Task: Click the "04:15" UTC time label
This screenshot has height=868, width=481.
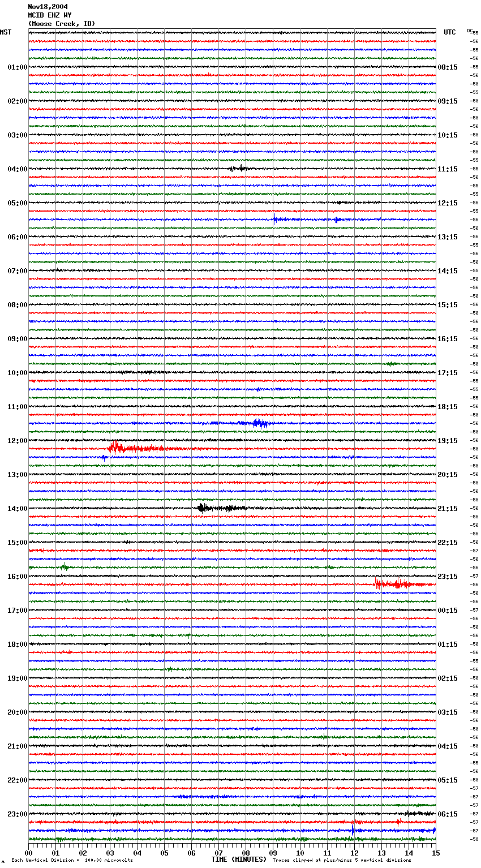Action: click(448, 746)
